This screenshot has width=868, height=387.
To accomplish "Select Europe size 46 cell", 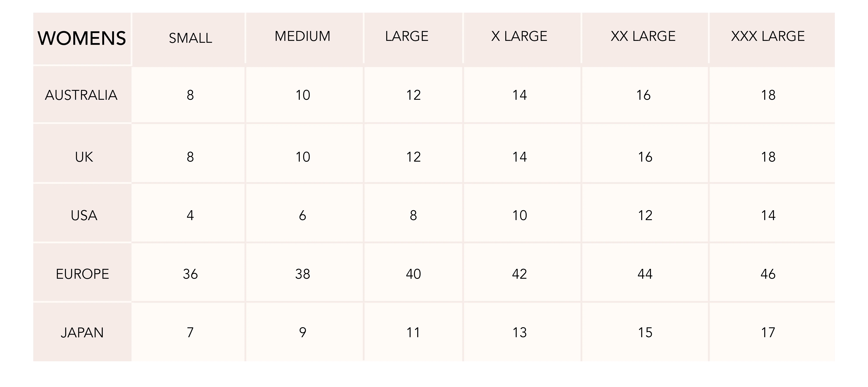I will 768,274.
